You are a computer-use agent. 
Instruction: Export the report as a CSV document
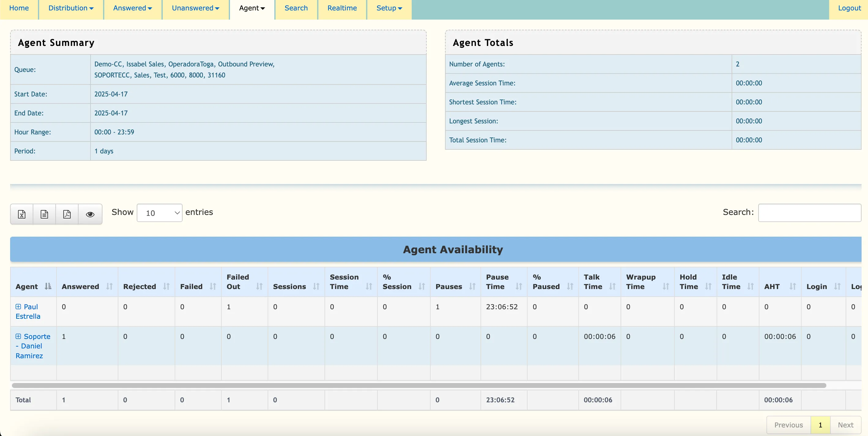pyautogui.click(x=44, y=214)
